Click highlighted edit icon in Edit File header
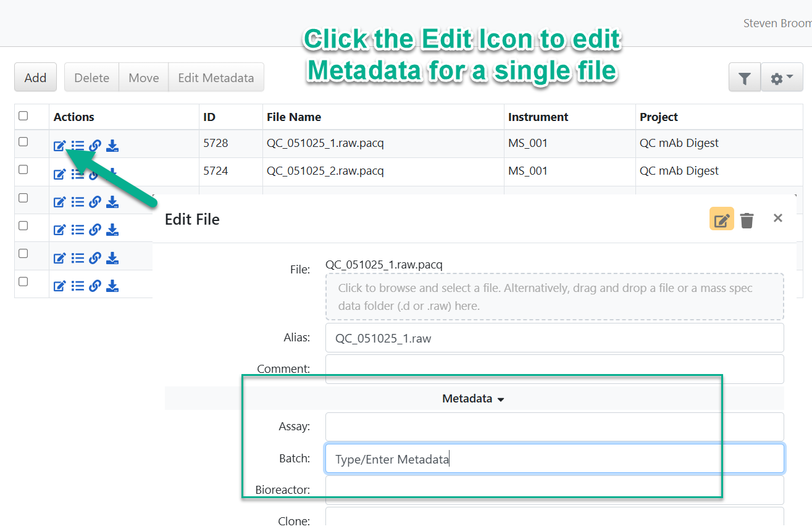The image size is (812, 529). coord(722,219)
